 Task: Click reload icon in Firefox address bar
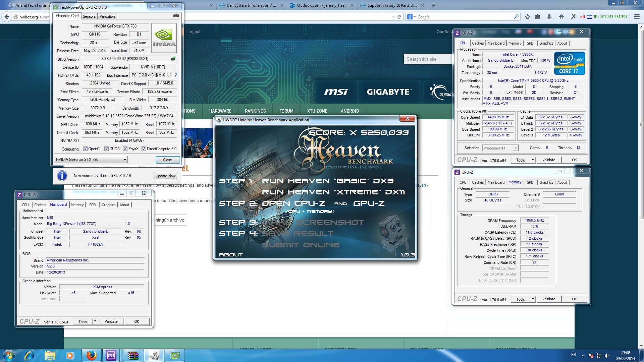(x=399, y=17)
